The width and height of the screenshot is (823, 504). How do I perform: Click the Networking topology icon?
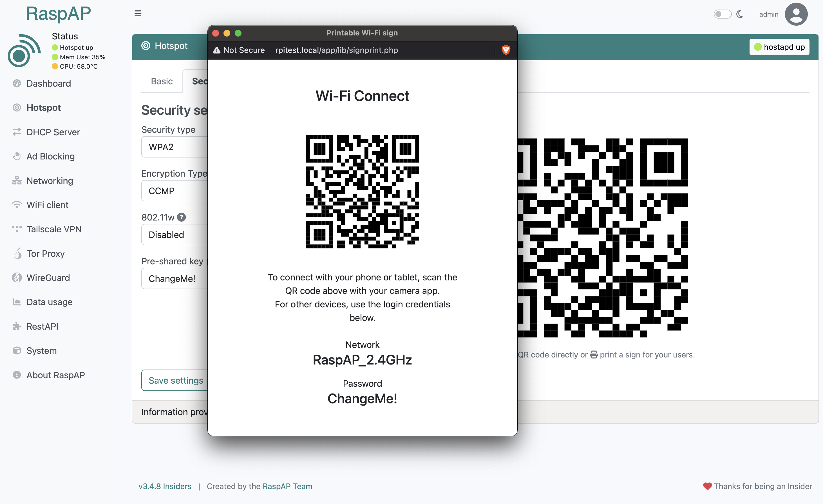pyautogui.click(x=17, y=181)
